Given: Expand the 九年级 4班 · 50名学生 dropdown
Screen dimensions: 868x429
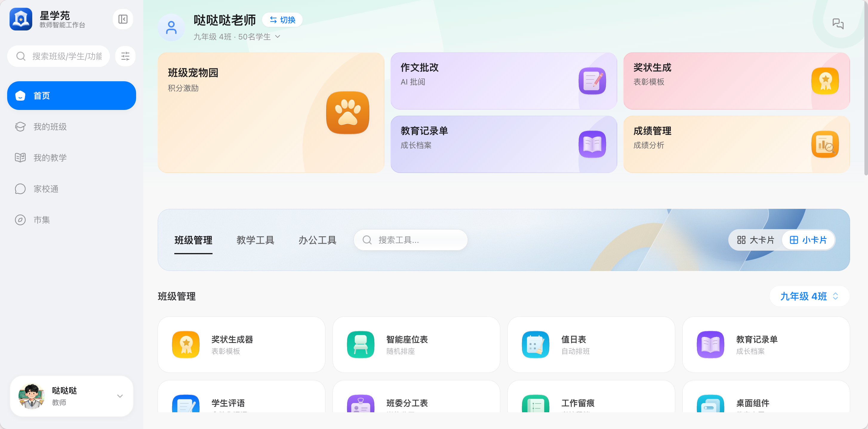Looking at the screenshot, I should [237, 37].
